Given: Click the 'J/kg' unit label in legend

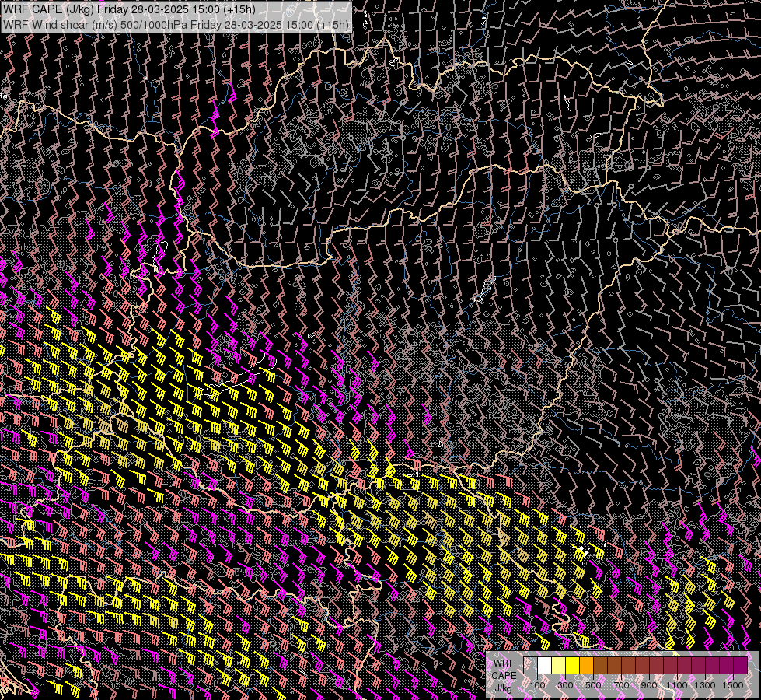Looking at the screenshot, I should [503, 688].
